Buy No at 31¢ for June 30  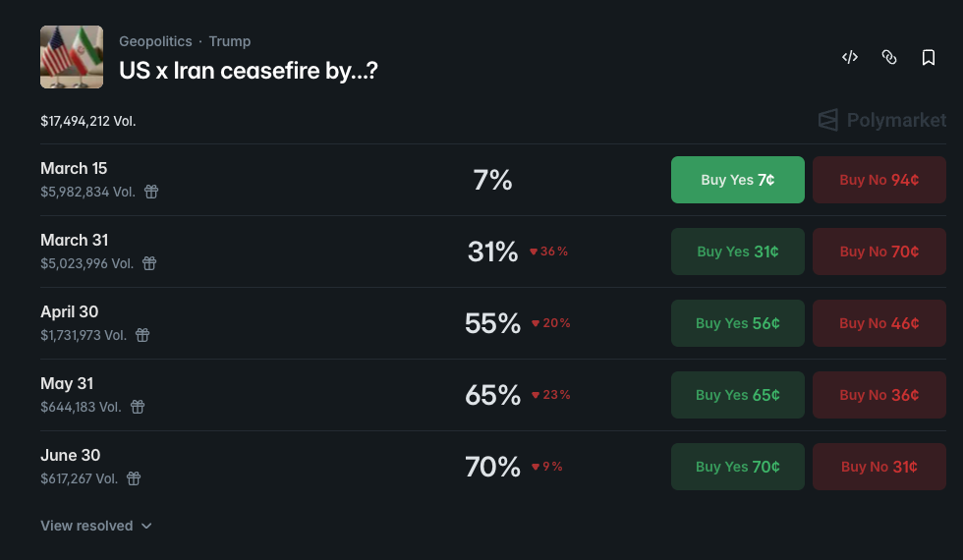878,467
